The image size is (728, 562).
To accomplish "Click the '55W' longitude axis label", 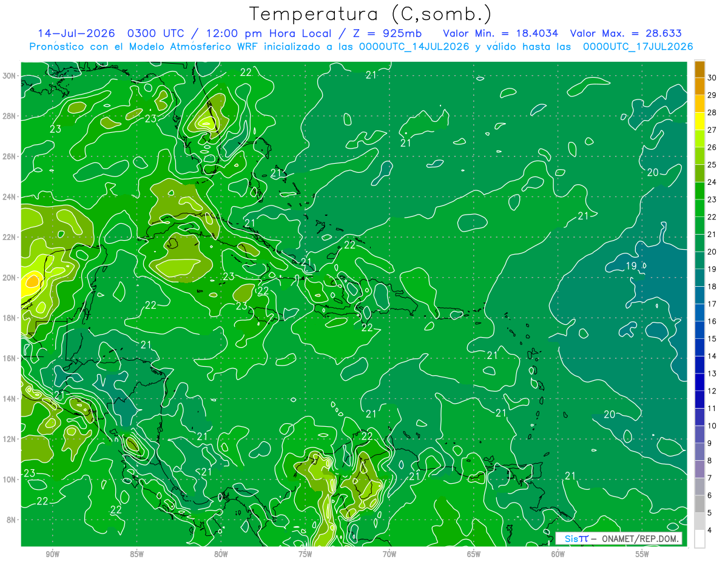I will click(x=642, y=554).
